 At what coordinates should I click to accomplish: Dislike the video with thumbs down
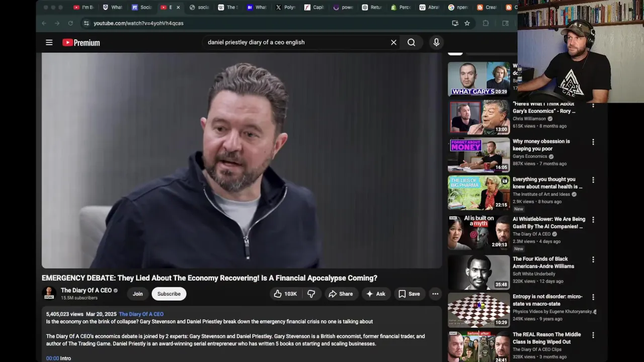311,294
